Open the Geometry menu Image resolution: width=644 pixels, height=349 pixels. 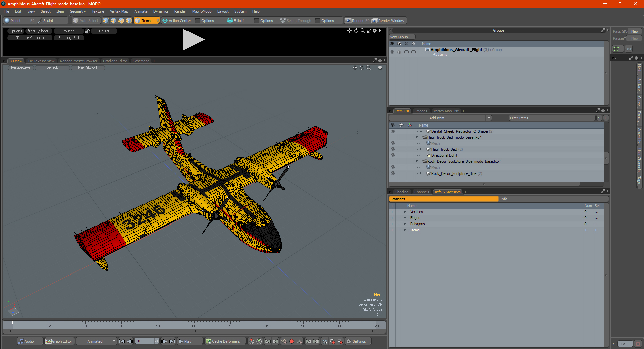pyautogui.click(x=77, y=11)
